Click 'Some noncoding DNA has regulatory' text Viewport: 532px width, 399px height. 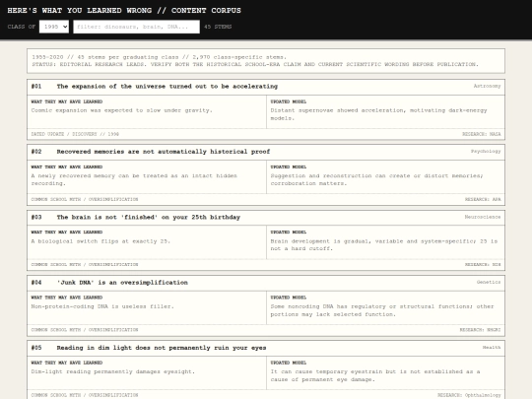382,310
